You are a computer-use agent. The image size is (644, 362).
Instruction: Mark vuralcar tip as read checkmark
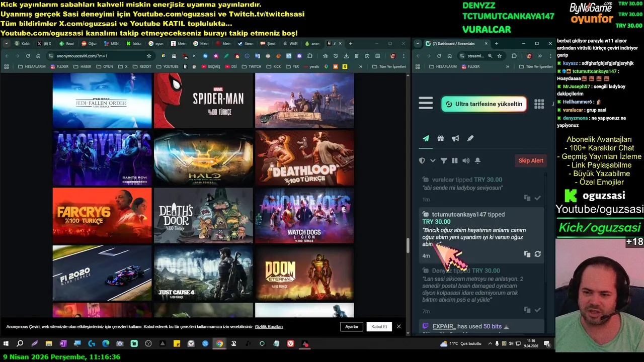[x=537, y=198]
